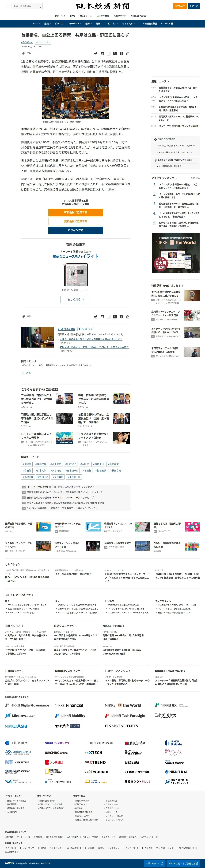This screenshot has height=868, width=205.
Task: Open NIKKEI FT the World ad banner
Action: click(x=175, y=253)
